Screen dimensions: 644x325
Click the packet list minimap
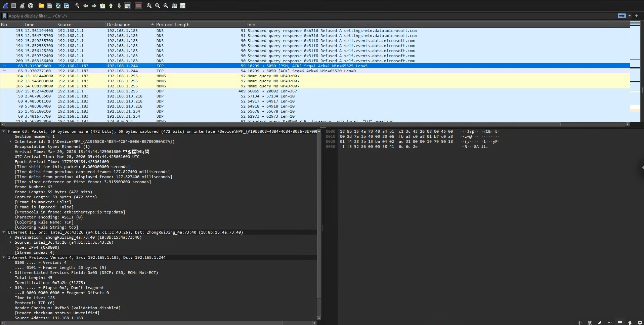[635, 71]
